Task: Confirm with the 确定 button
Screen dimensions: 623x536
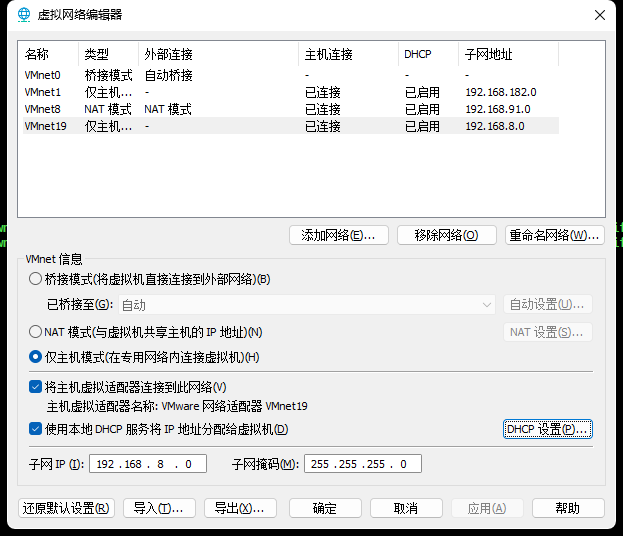Action: click(325, 508)
